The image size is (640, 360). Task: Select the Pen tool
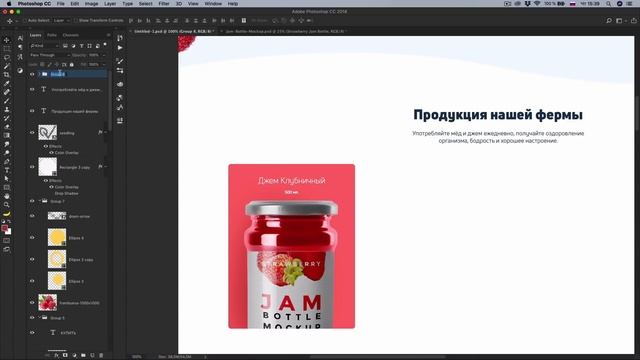tap(7, 161)
